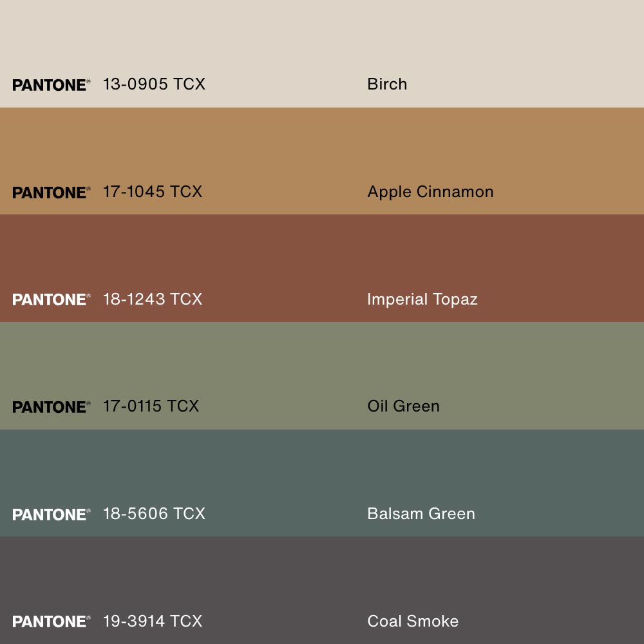Viewport: 644px width, 644px height.
Task: Click the color code 17-0115 TCX
Action: pyautogui.click(x=151, y=406)
